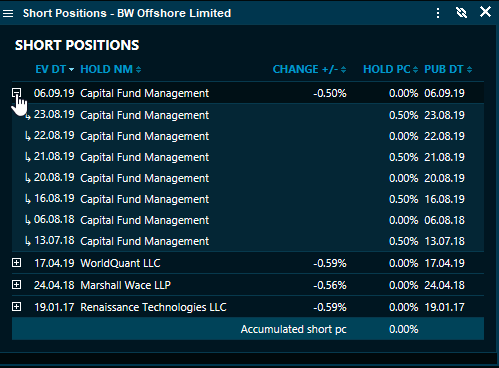Viewport: 499px width, 368px height.
Task: Click the 22.08.19 publication date cell
Action: pyautogui.click(x=444, y=136)
